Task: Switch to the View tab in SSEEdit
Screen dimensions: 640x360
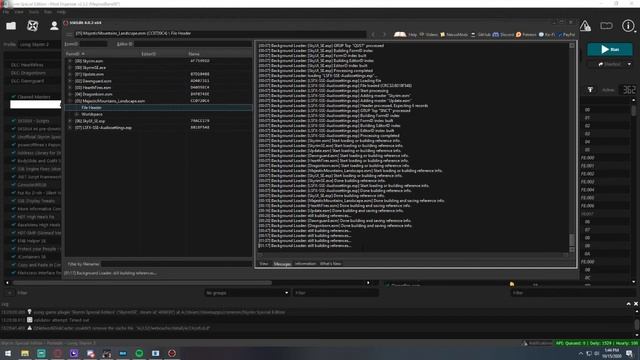Action: (264, 264)
